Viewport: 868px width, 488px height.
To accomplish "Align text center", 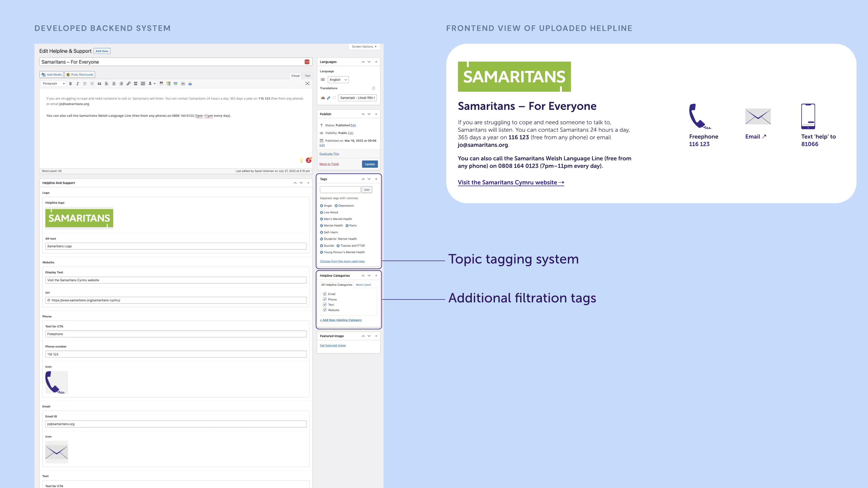I will [114, 83].
